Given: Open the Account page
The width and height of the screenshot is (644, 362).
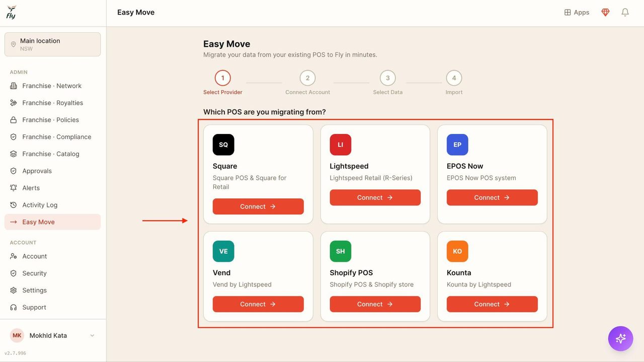Looking at the screenshot, I should click(53, 256).
